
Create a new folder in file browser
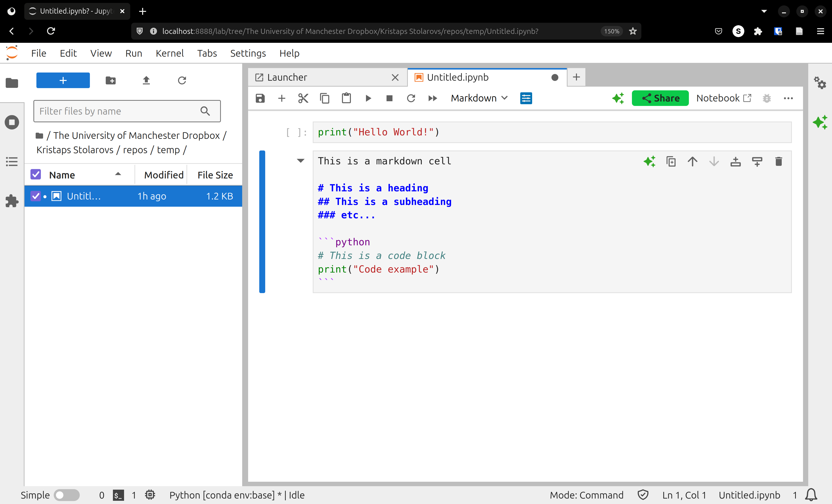point(111,80)
